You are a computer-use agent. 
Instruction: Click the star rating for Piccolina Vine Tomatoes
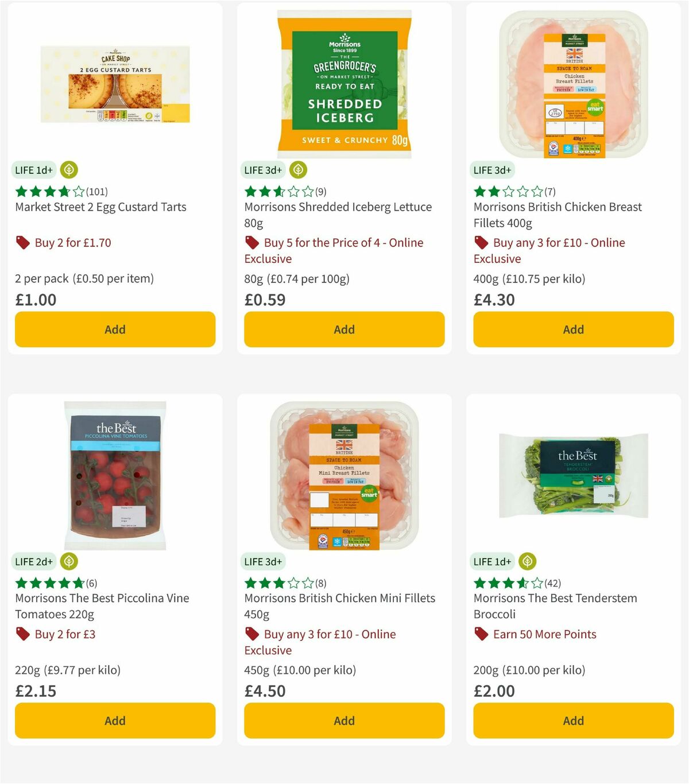[49, 583]
